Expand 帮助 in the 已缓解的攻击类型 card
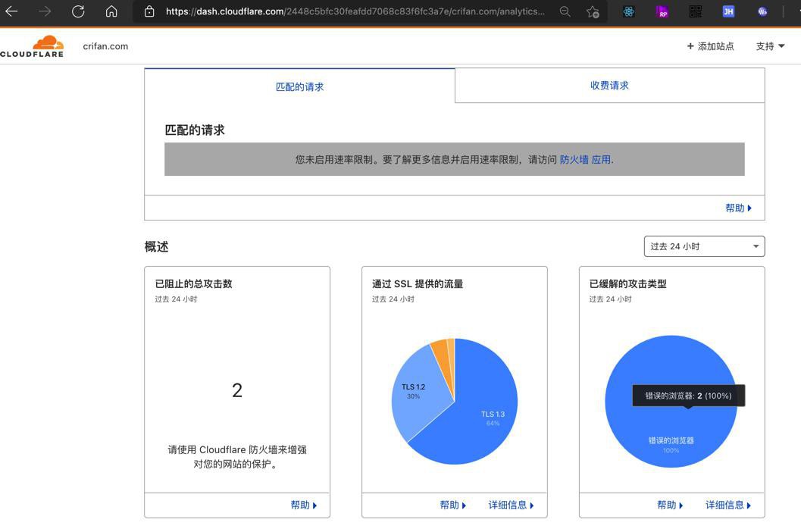801x532 pixels. 670,505
